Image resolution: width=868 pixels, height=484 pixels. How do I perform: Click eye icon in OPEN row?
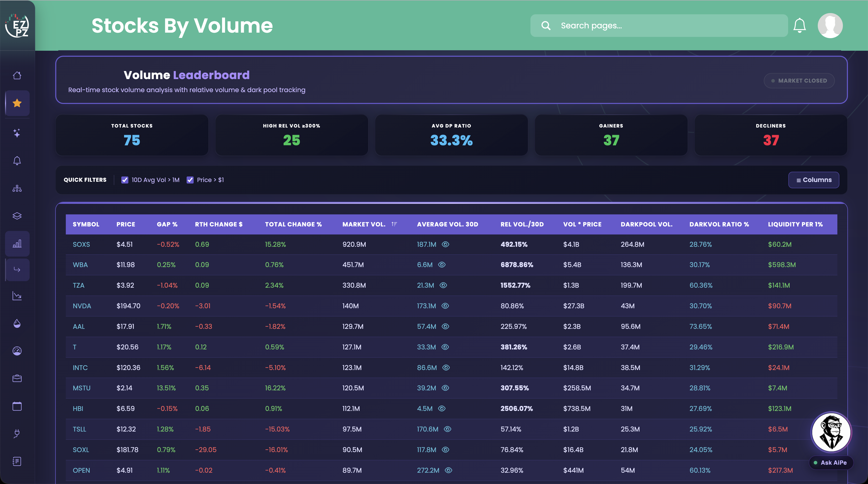pyautogui.click(x=449, y=470)
